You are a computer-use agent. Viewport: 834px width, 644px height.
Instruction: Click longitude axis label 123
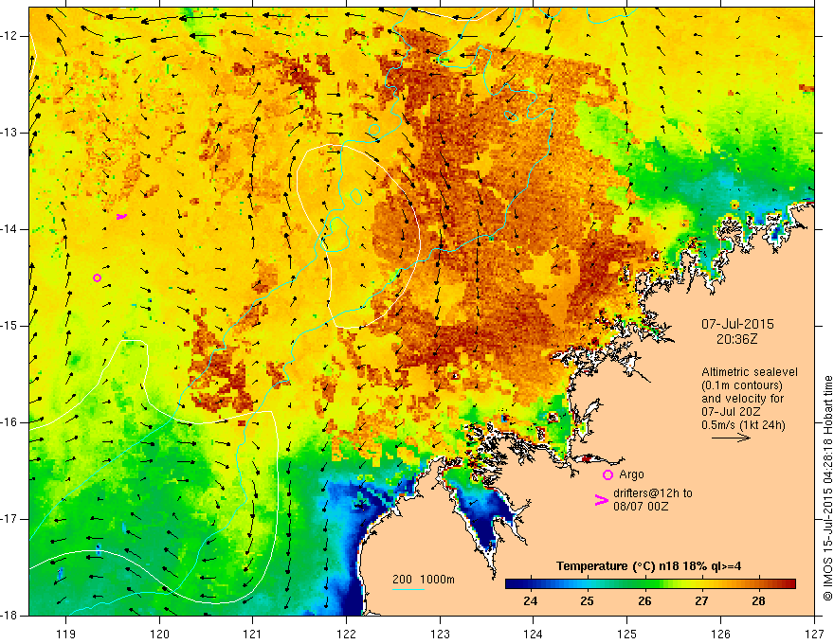[x=440, y=634]
